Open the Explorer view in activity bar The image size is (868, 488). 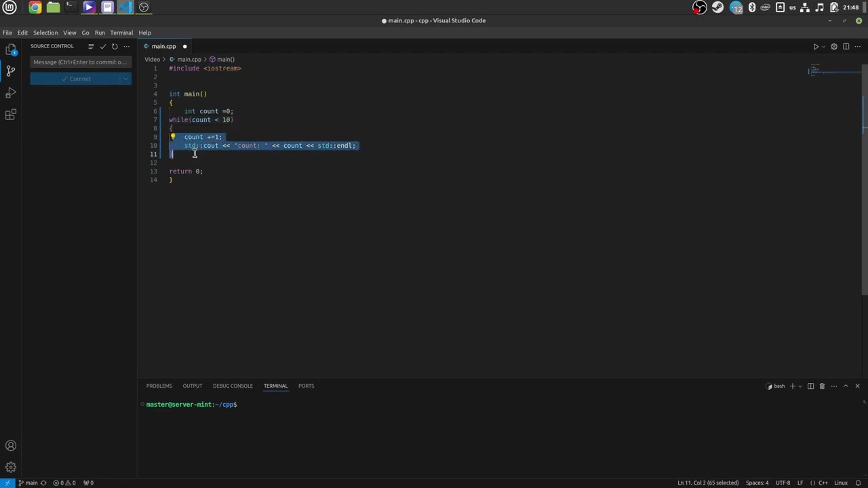(x=11, y=49)
